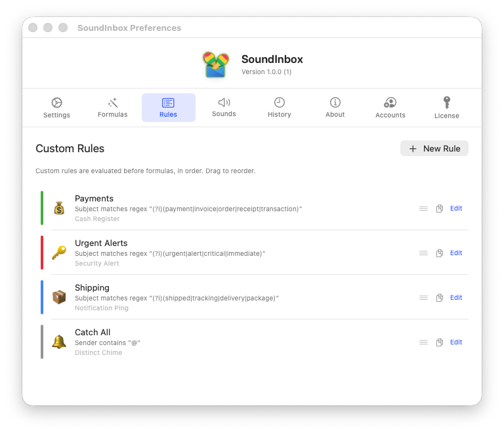Viewport: 504px width, 433px height.
Task: Click the package icon for Shipping
Action: point(59,297)
